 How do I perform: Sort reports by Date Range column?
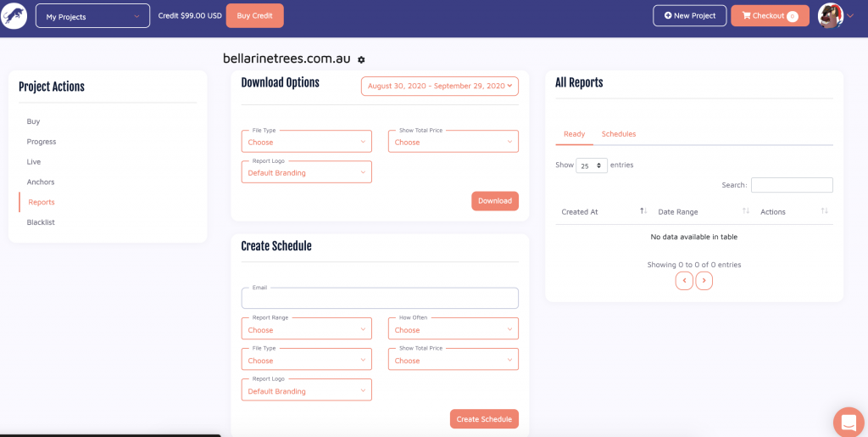746,211
